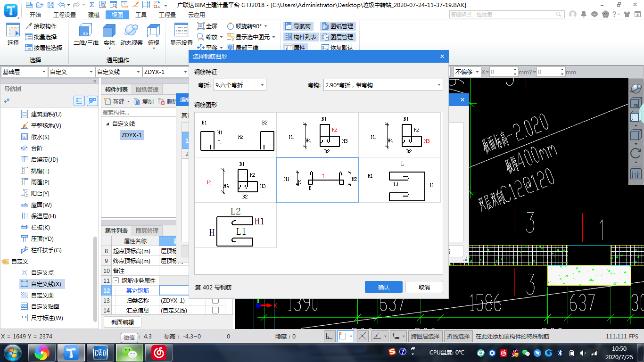Click the 顺旋转90° rotate tool
Image resolution: width=644 pixels, height=362 pixels.
click(x=247, y=26)
